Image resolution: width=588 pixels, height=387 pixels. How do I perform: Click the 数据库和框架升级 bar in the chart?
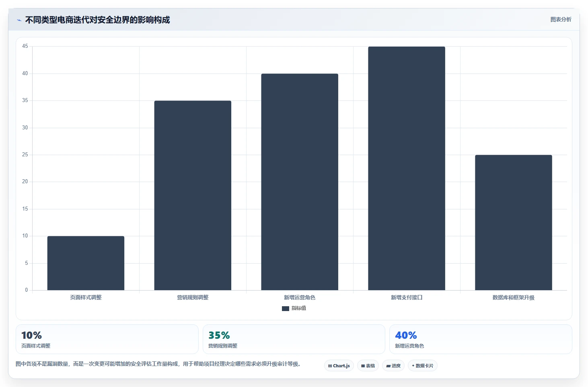click(514, 223)
